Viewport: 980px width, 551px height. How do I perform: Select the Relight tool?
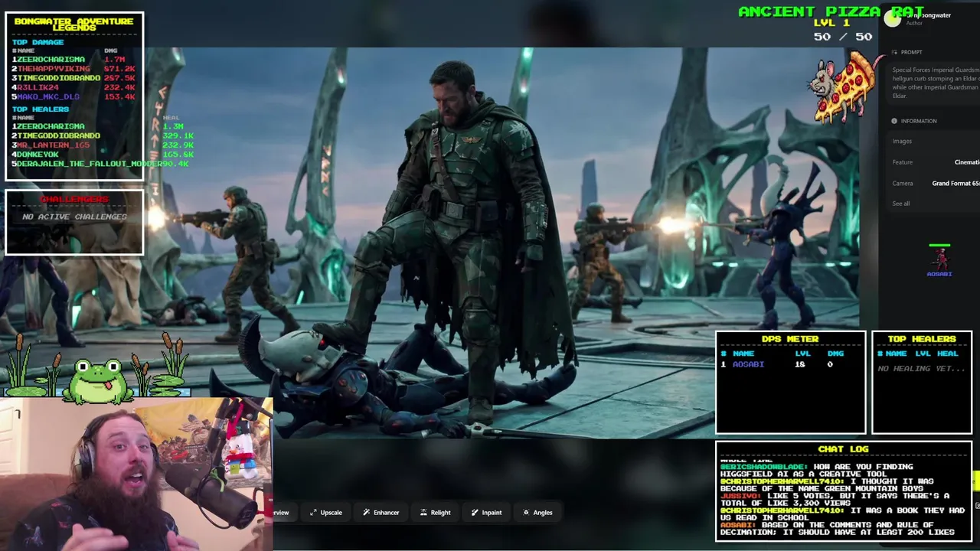[x=436, y=513]
